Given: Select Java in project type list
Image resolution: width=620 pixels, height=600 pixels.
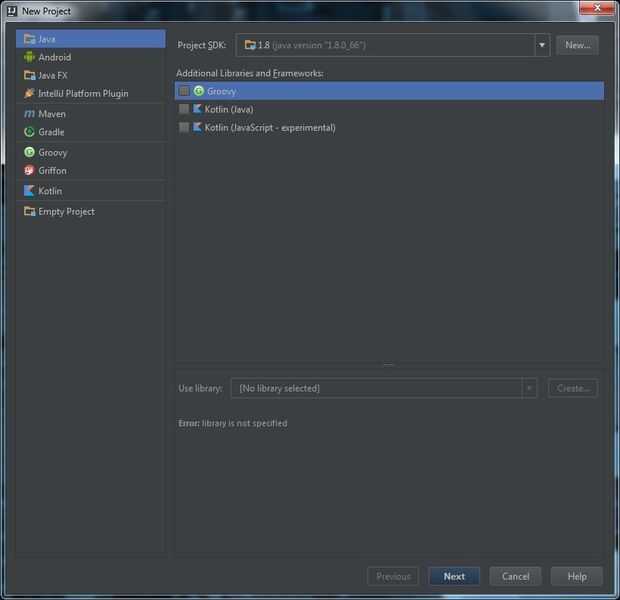Looking at the screenshot, I should click(91, 39).
